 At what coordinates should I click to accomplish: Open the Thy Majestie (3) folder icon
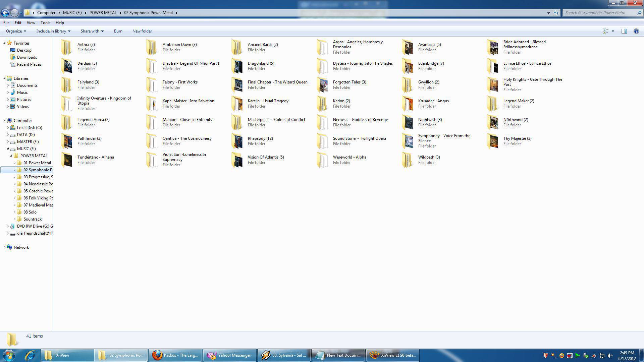(x=493, y=141)
